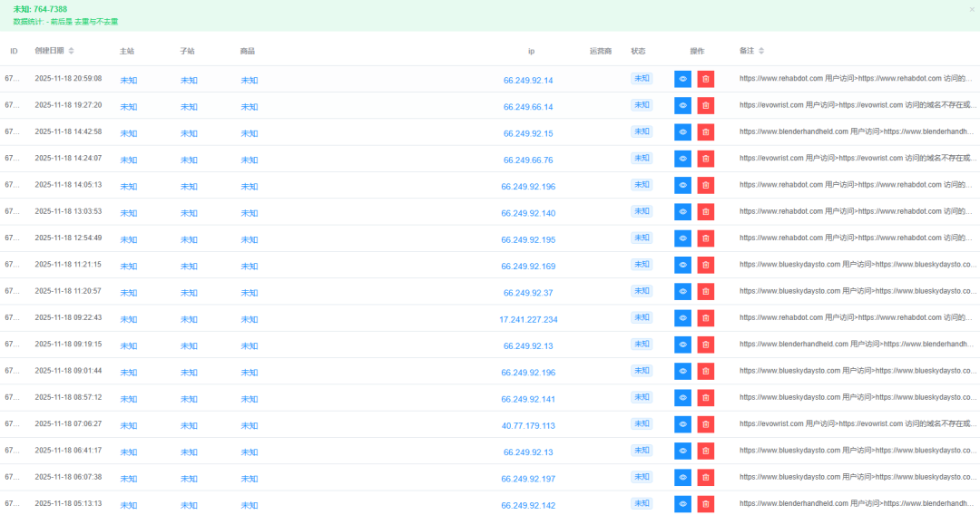View details of 14:24:07 record
980x515 pixels.
(682, 159)
